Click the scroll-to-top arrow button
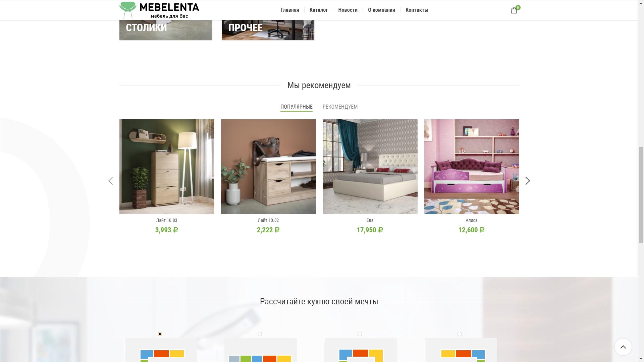Image resolution: width=644 pixels, height=362 pixels. (x=623, y=347)
